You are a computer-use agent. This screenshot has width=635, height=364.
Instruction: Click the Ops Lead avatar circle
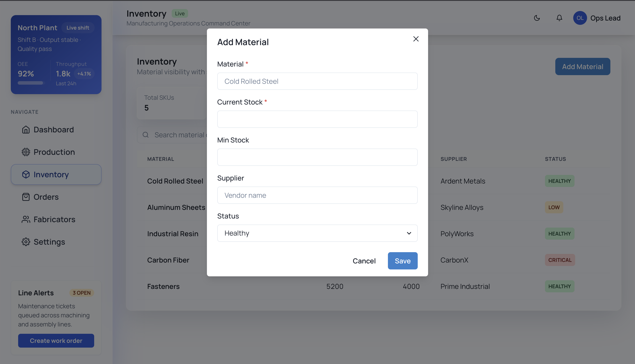click(580, 18)
